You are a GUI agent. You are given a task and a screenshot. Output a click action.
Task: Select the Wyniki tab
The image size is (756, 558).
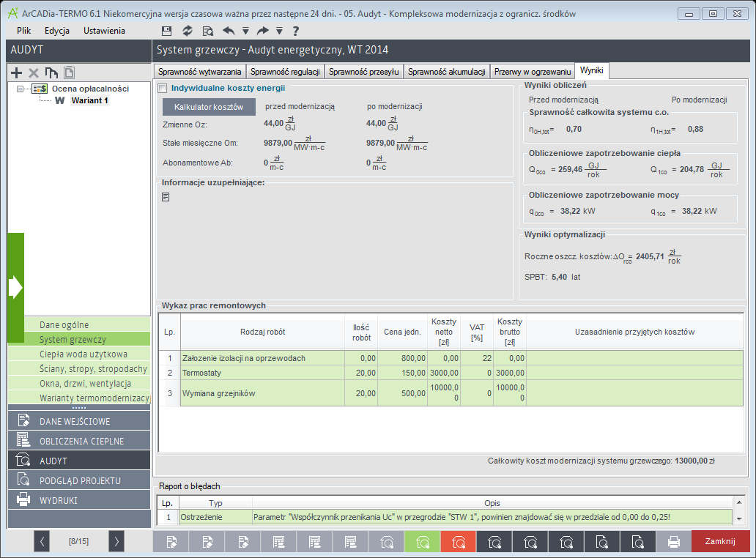pyautogui.click(x=592, y=70)
